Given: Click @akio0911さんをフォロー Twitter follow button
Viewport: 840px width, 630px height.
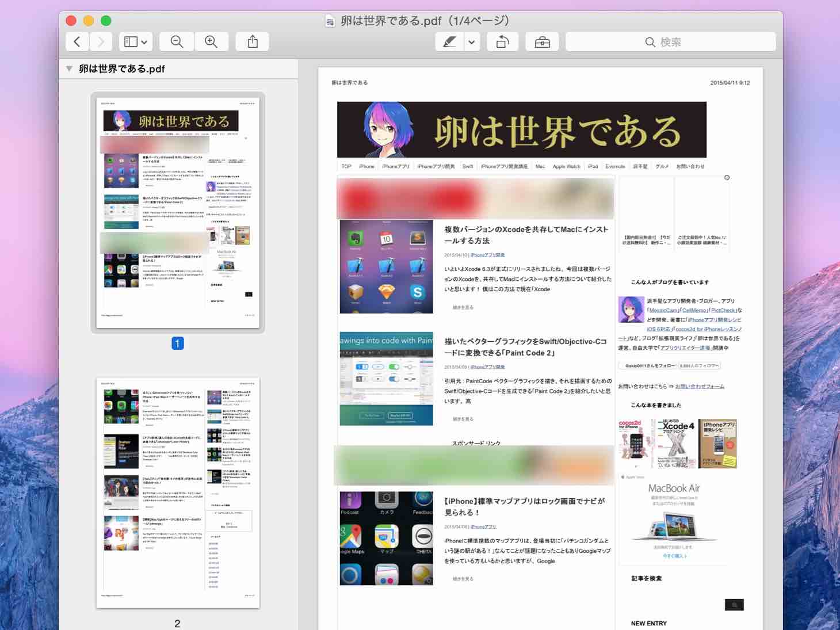Looking at the screenshot, I should (647, 365).
